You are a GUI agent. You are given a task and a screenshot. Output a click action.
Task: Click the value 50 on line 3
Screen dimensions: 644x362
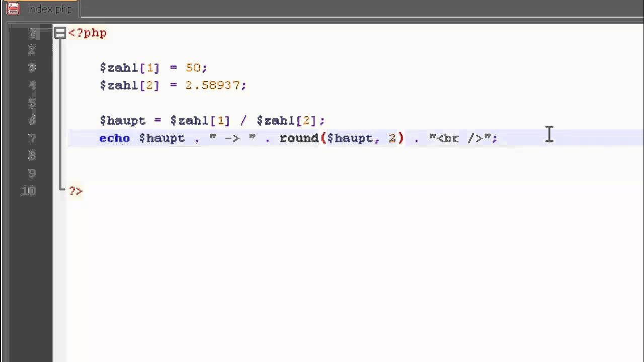[193, 68]
